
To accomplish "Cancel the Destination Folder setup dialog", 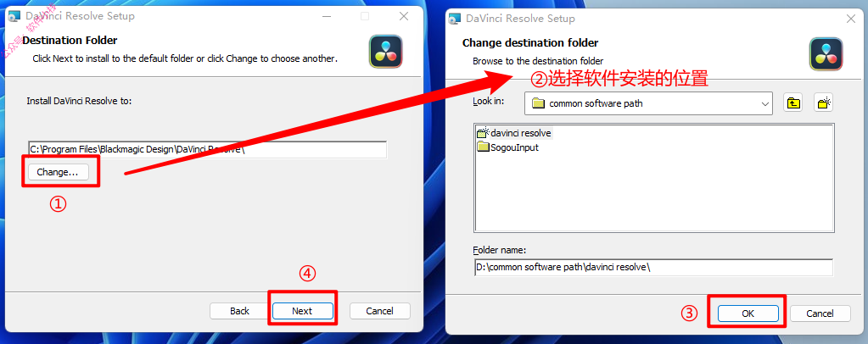I will coord(380,311).
